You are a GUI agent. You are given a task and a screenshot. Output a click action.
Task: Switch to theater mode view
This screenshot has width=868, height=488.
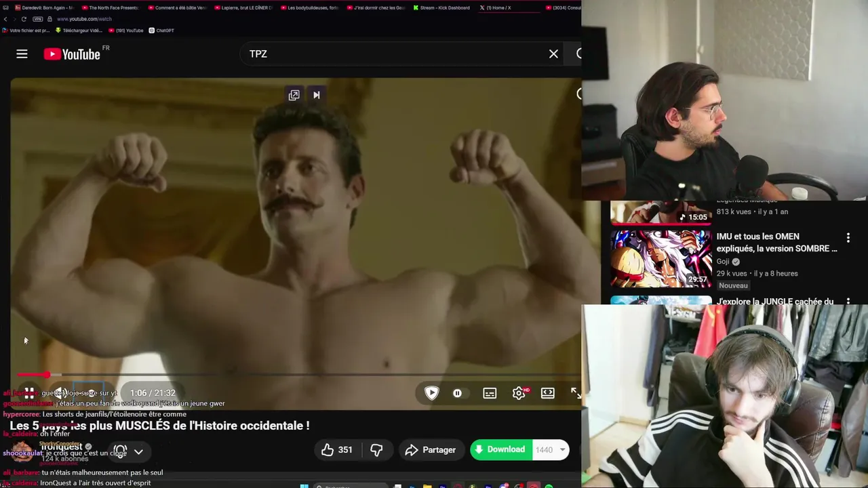click(548, 393)
